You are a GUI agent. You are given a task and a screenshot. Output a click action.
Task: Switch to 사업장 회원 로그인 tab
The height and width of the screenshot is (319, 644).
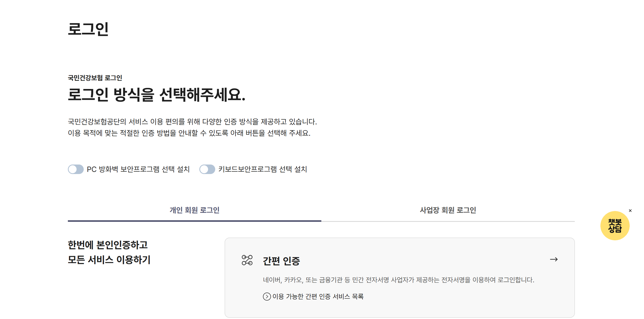(x=448, y=210)
